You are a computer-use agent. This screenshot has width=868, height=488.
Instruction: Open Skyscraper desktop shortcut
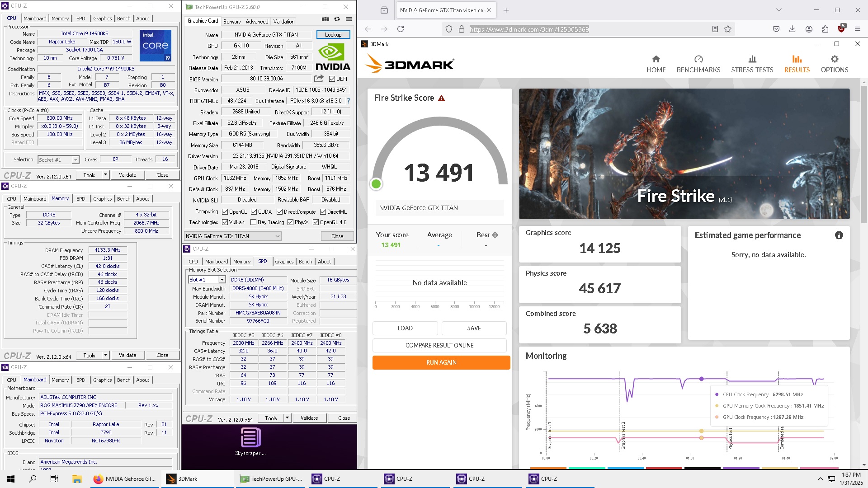(x=250, y=441)
